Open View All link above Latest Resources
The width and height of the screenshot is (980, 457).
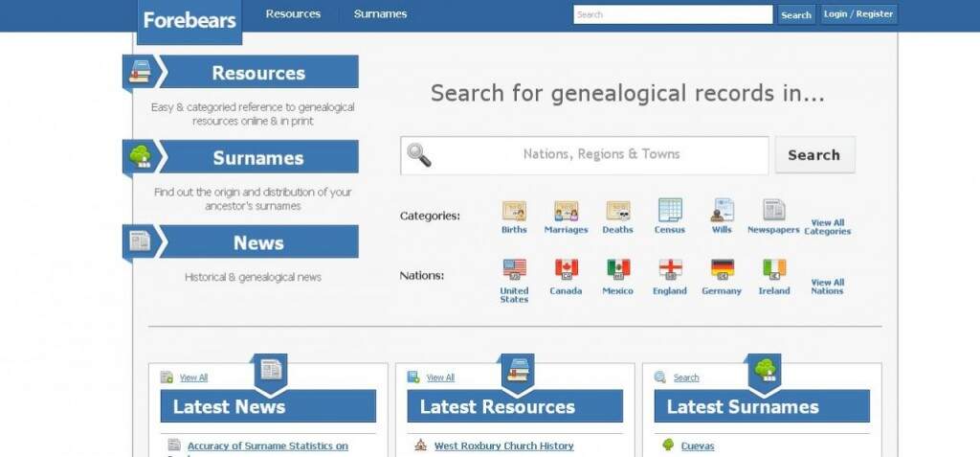(440, 377)
